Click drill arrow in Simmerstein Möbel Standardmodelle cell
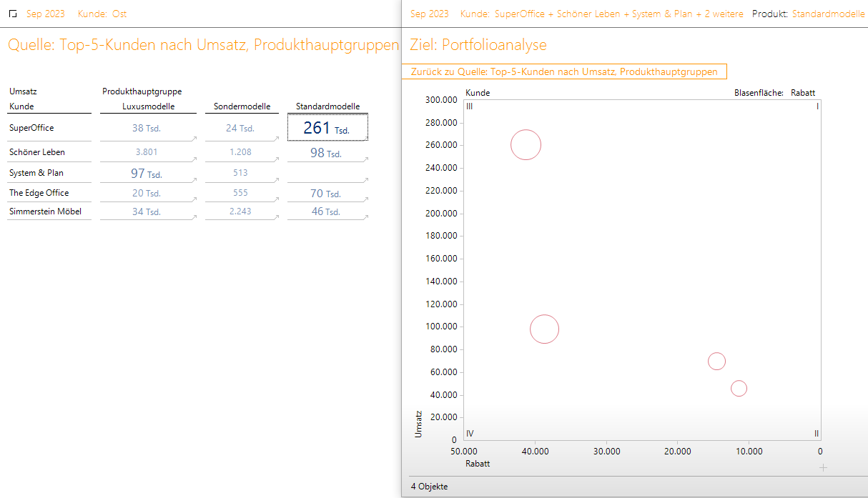Image resolution: width=868 pixels, height=498 pixels. click(x=365, y=216)
